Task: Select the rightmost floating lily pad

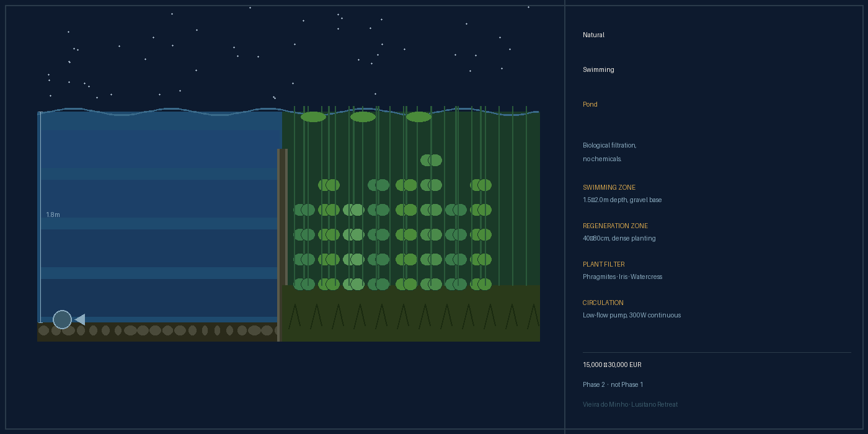Action: 418,117
